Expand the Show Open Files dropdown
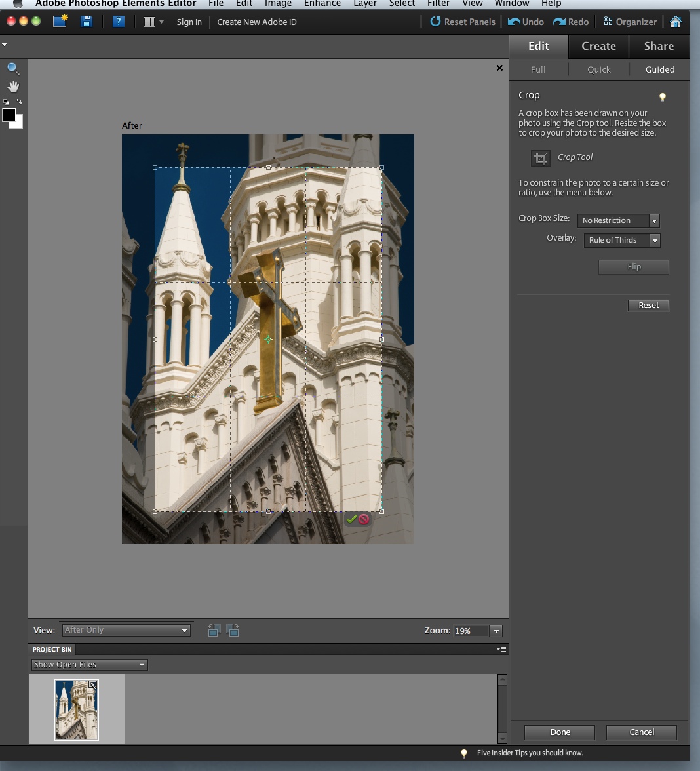Viewport: 700px width, 771px height. point(89,665)
